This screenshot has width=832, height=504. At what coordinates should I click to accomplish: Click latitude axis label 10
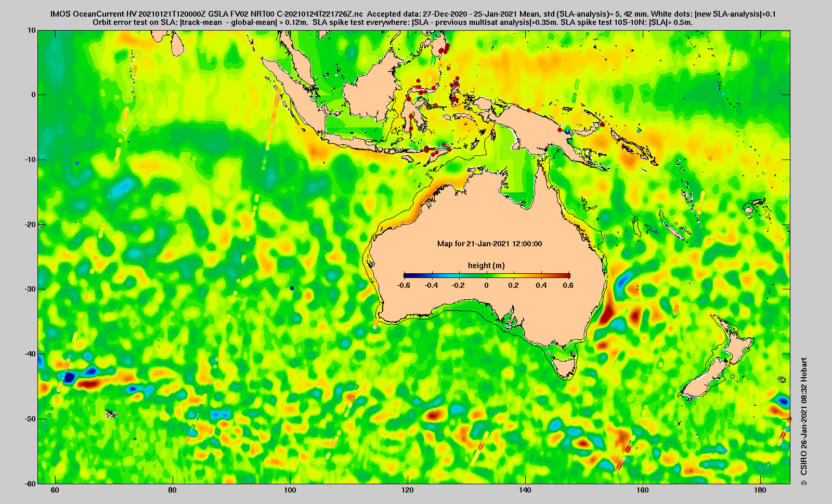coord(32,30)
